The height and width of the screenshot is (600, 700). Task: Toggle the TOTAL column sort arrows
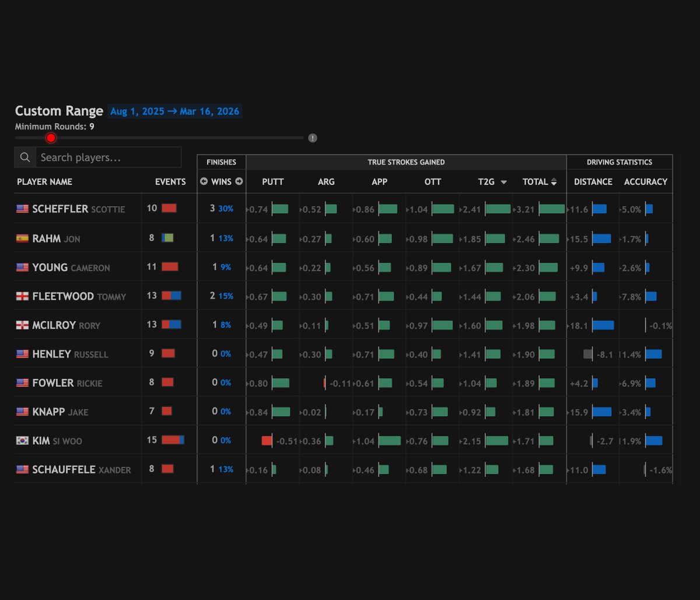[x=554, y=182]
